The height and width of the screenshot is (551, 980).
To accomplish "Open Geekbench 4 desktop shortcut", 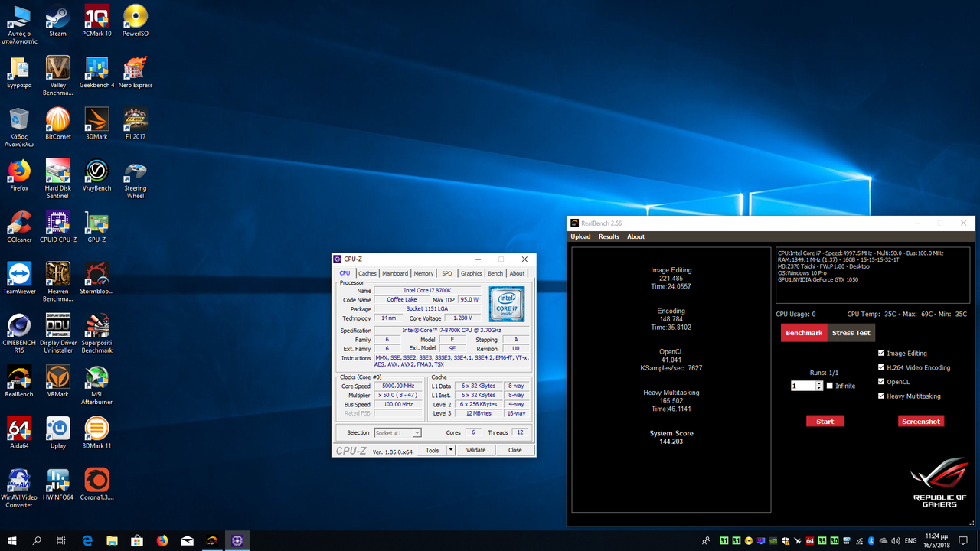I will 96,72.
